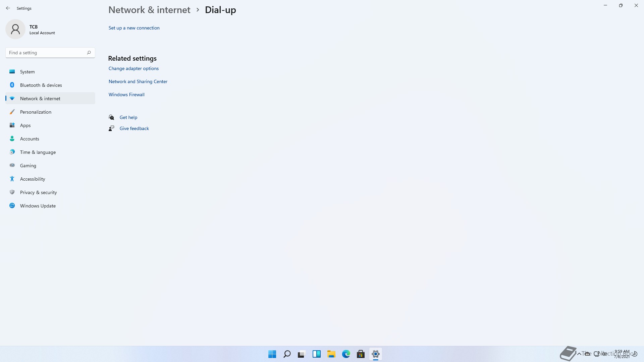Image resolution: width=644 pixels, height=362 pixels.
Task: Click the volume speaker tray icon
Action: (604, 354)
